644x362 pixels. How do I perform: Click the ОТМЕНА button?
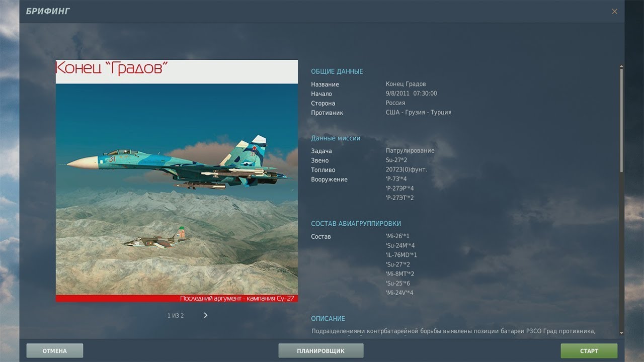[55, 351]
